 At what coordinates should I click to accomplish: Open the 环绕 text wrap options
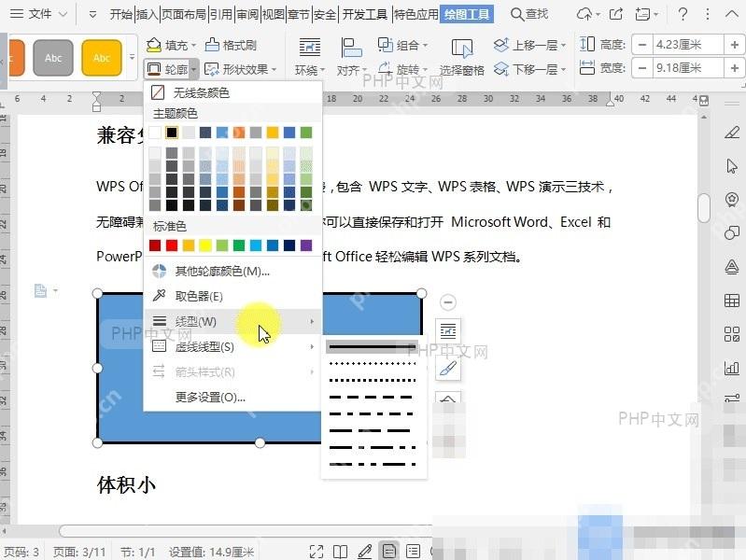(310, 58)
